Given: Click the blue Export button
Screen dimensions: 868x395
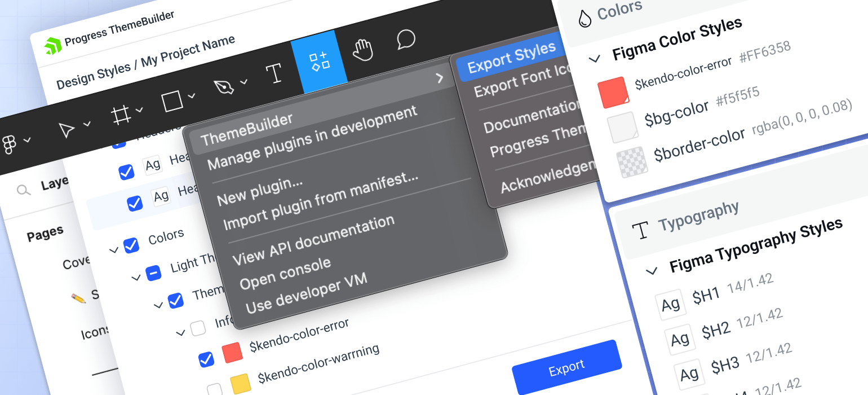Looking at the screenshot, I should pos(566,367).
